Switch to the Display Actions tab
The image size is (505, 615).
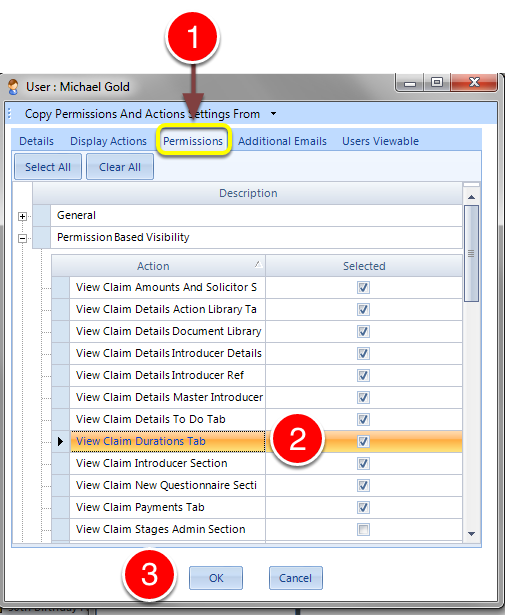(x=108, y=141)
